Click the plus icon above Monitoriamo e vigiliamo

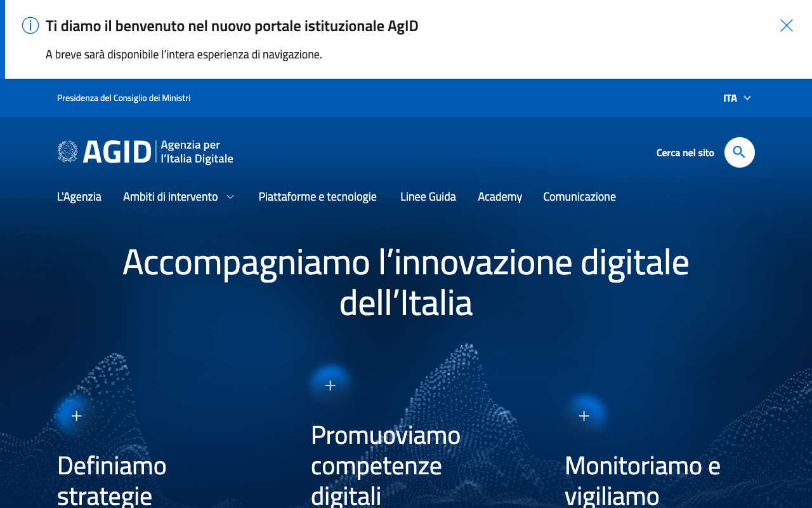[x=584, y=416]
